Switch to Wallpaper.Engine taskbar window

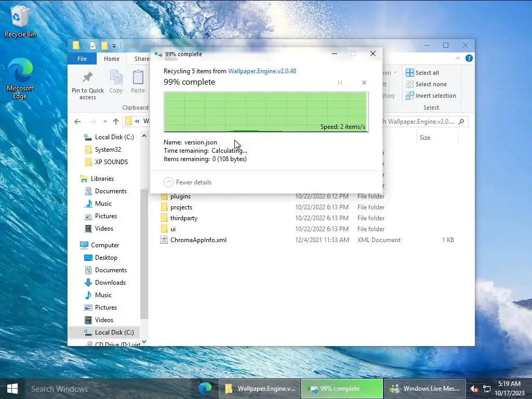coord(260,389)
